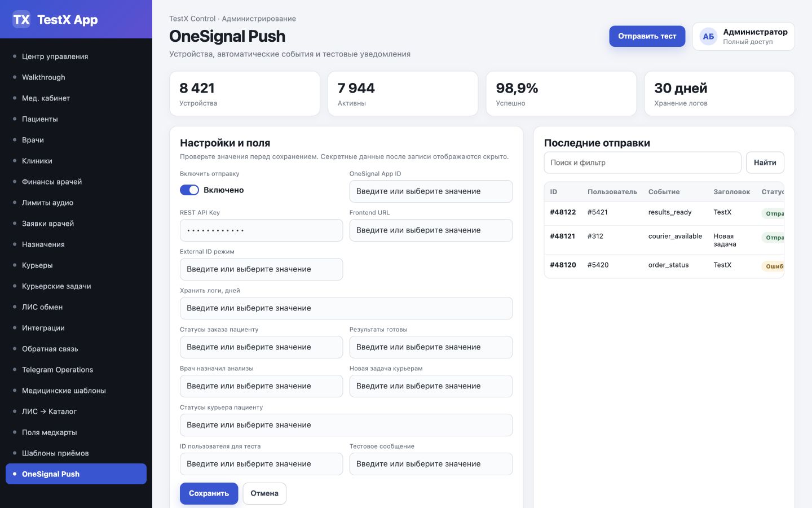
Task: Open Курьеры section
Action: point(76,265)
